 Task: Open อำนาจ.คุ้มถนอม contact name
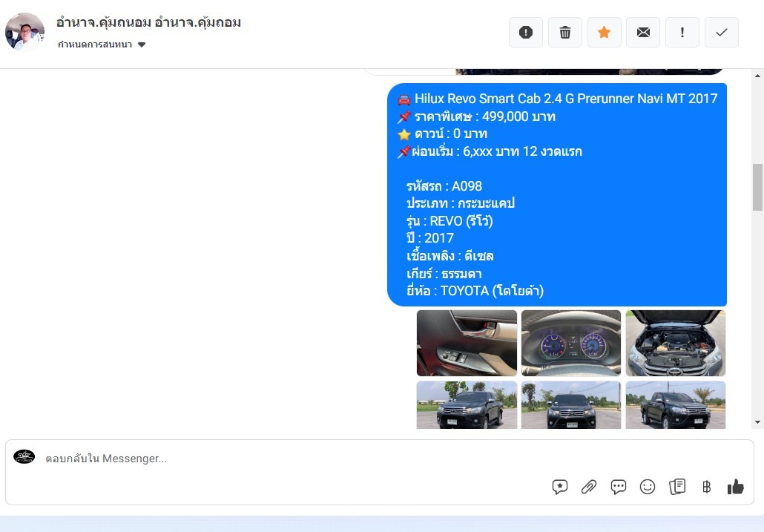pyautogui.click(x=148, y=22)
